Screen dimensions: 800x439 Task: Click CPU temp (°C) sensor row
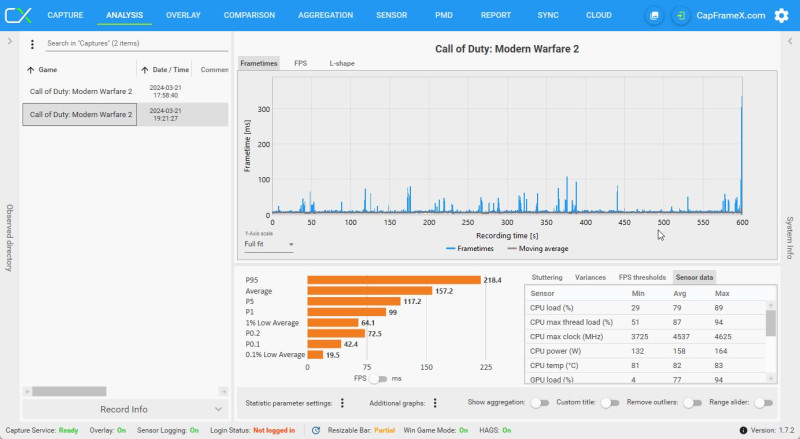click(x=645, y=365)
